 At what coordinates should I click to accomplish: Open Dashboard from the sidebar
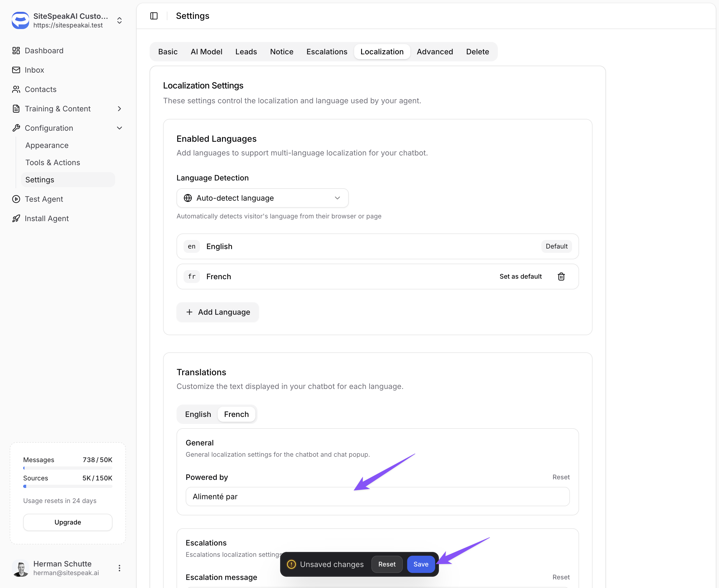coord(44,51)
